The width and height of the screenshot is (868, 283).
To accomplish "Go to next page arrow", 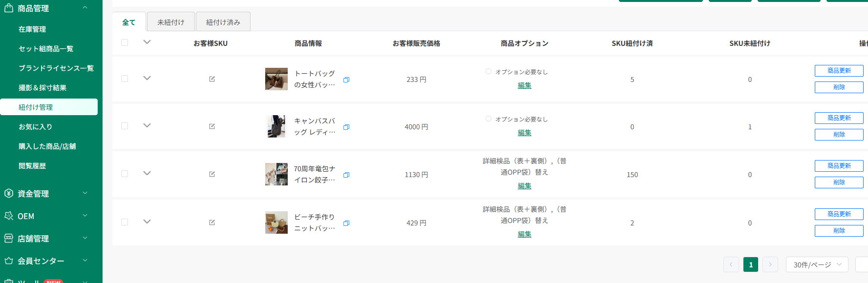I will (770, 264).
